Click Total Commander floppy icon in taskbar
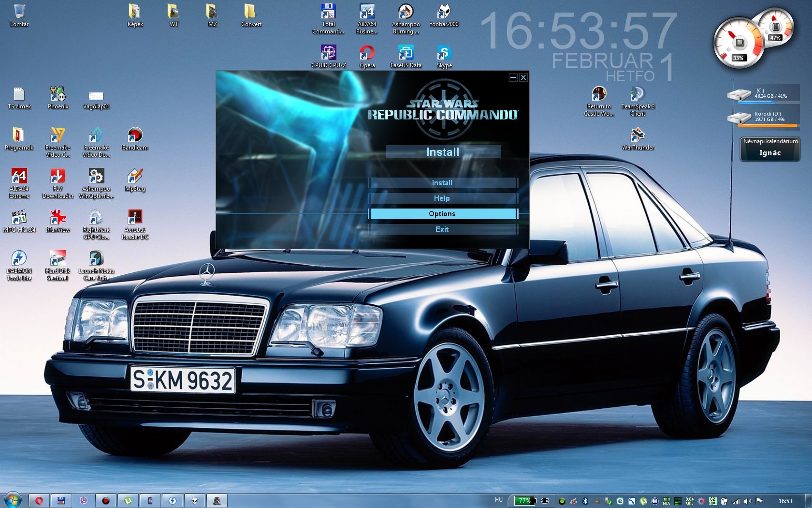The image size is (812, 508). [x=61, y=501]
